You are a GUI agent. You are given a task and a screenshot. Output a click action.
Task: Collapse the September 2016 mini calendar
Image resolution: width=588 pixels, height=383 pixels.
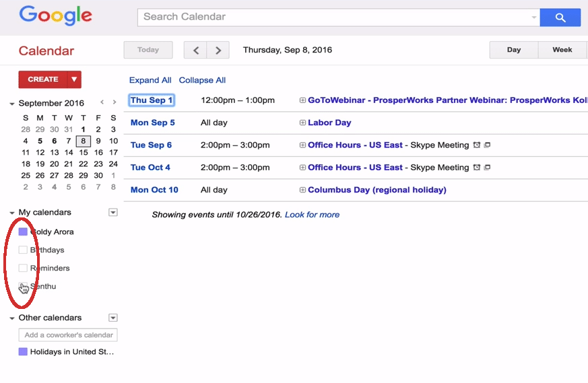pyautogui.click(x=12, y=104)
